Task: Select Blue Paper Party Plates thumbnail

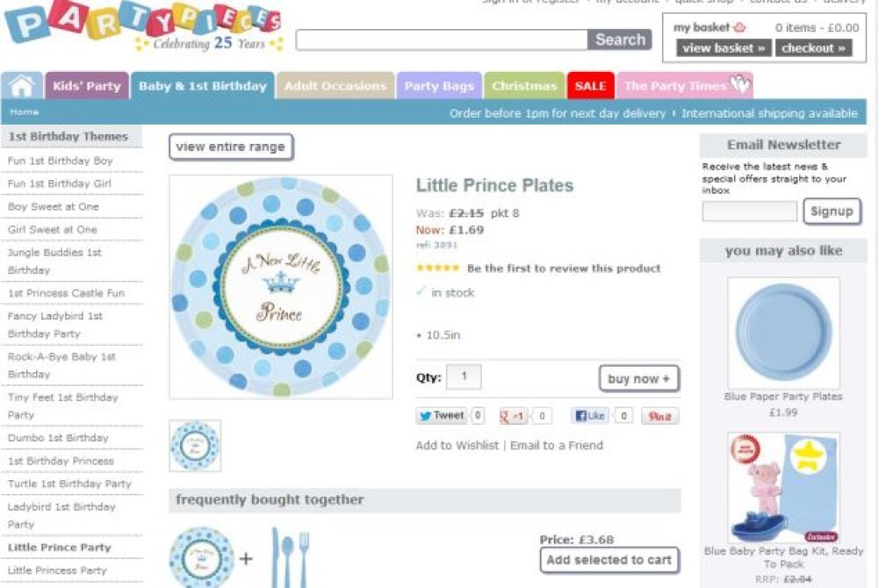Action: pos(783,333)
